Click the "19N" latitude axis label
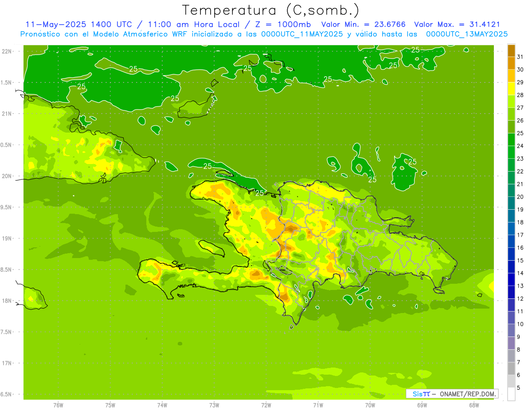The width and height of the screenshot is (532, 411). (x=8, y=239)
